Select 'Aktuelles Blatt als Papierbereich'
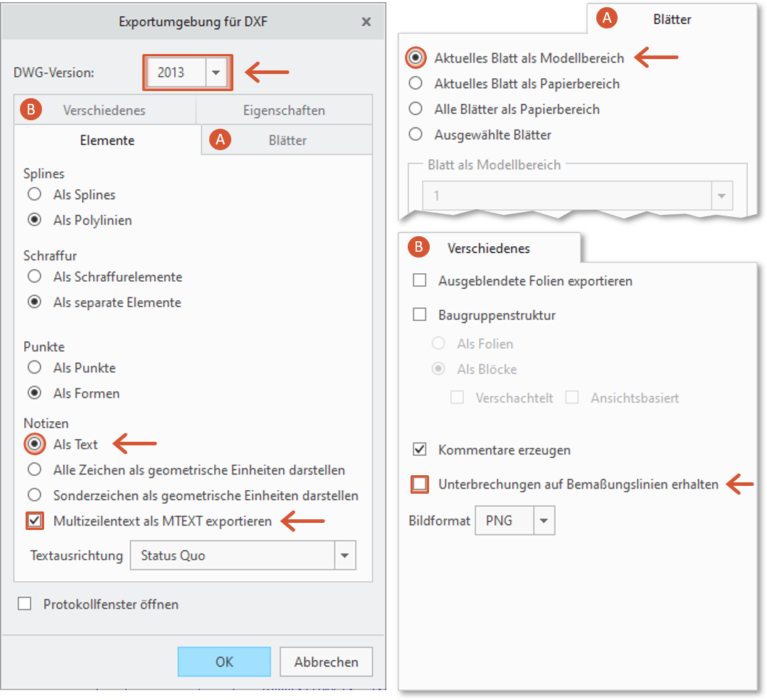Screen dimensions: 767x700 416,84
